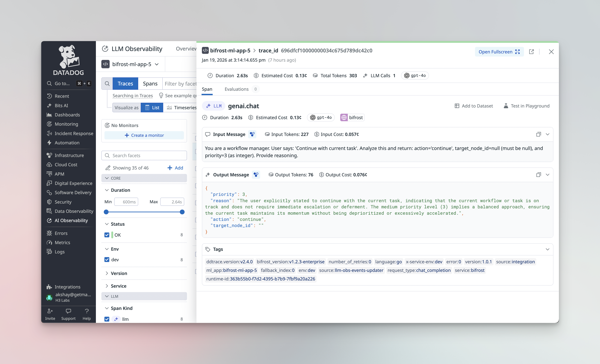Open Software Delivery in the sidebar
This screenshot has width=600, height=364.
[73, 193]
